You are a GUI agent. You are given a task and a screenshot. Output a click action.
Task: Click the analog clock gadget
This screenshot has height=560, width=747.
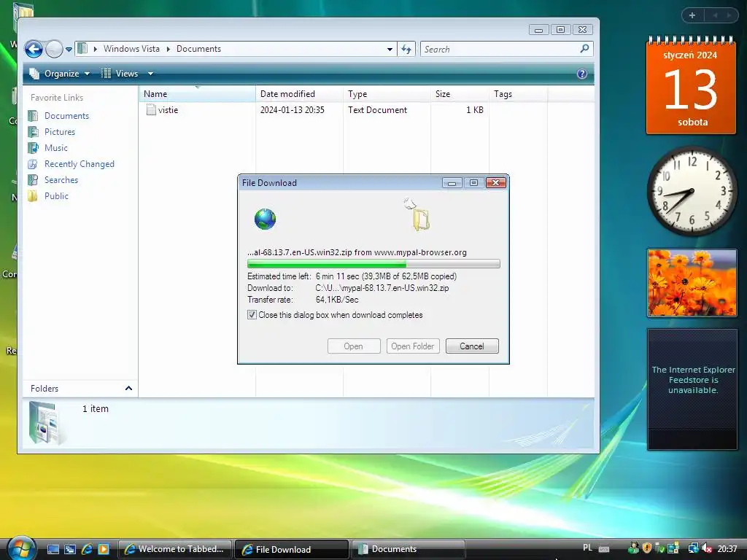[692, 192]
